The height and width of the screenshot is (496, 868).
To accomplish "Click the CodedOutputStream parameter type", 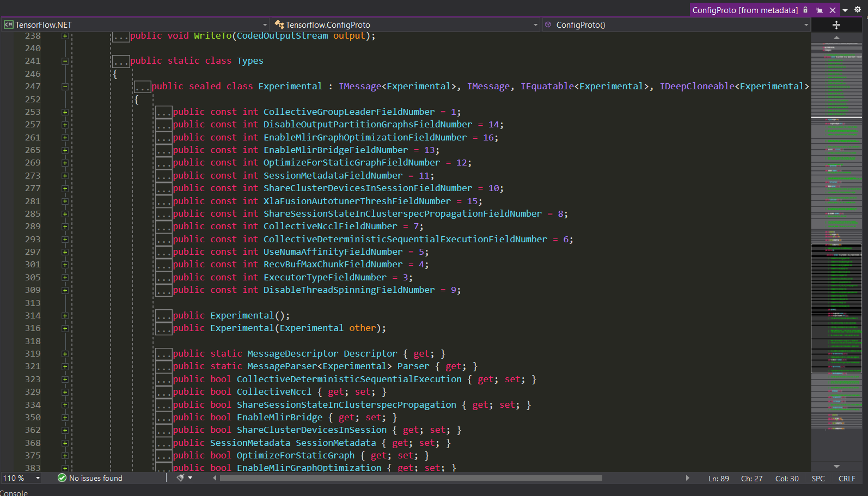I will tap(282, 36).
